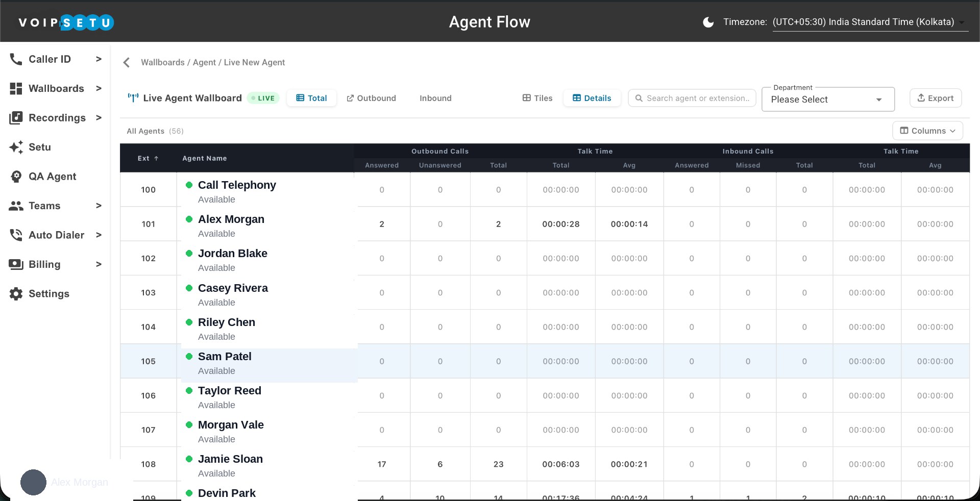The height and width of the screenshot is (501, 980).
Task: Select Taylor Reed agent name
Action: (x=230, y=390)
